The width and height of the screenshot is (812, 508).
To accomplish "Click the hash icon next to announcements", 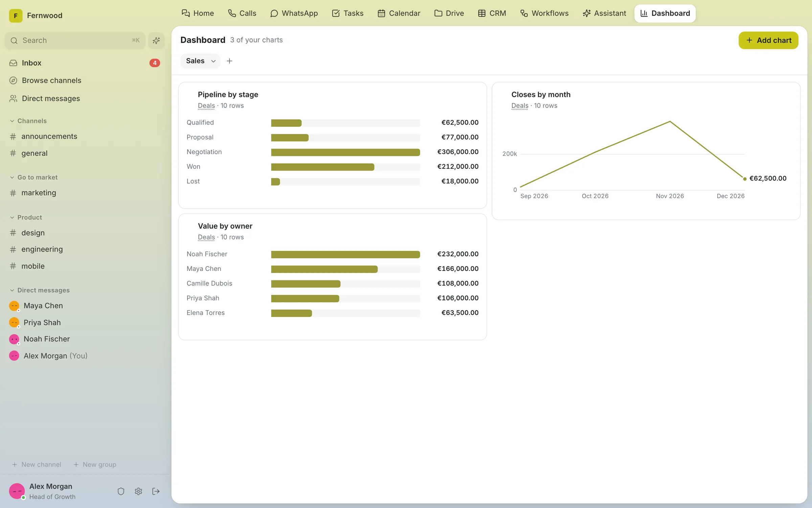I will tap(13, 136).
